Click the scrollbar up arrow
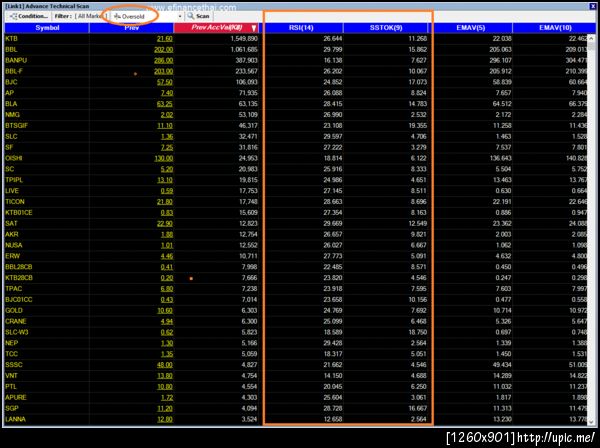 pos(591,38)
